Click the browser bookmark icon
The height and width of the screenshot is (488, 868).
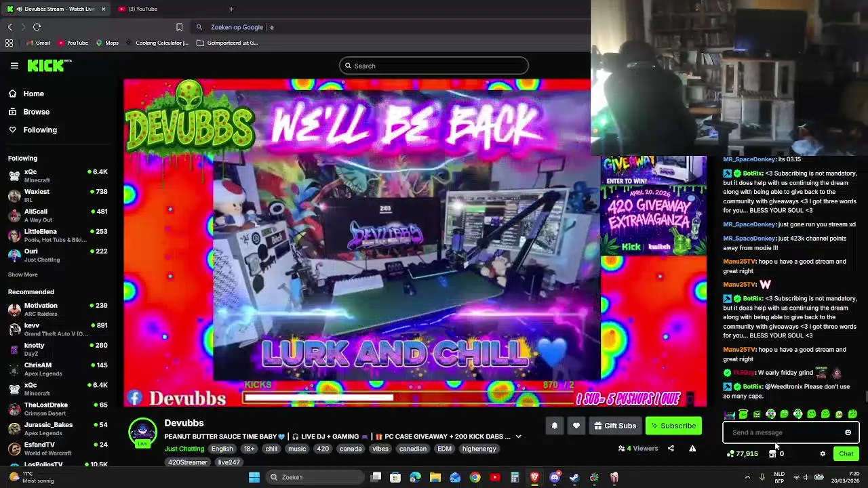[179, 27]
